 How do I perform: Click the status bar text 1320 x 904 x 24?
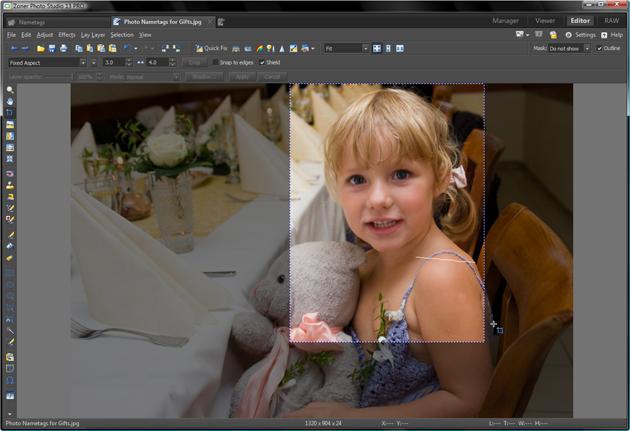tap(323, 423)
